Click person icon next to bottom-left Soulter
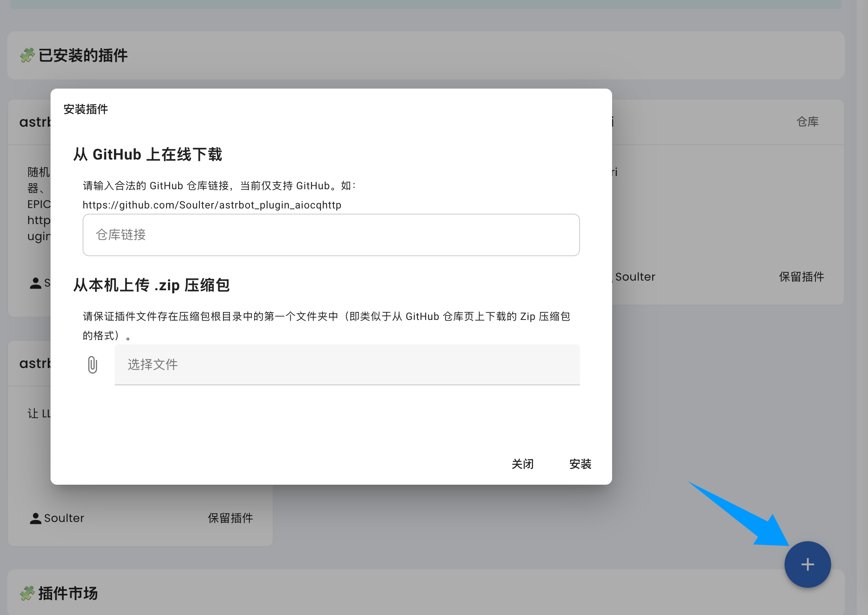 35,518
